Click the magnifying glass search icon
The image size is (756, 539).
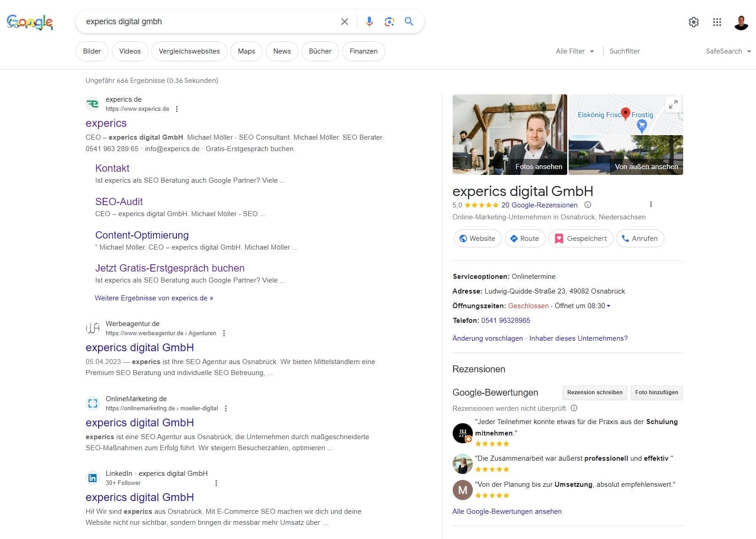(409, 22)
